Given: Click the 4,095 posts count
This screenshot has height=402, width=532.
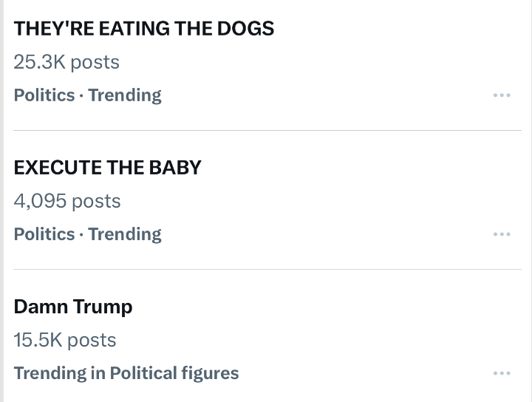Looking at the screenshot, I should pos(67,201).
